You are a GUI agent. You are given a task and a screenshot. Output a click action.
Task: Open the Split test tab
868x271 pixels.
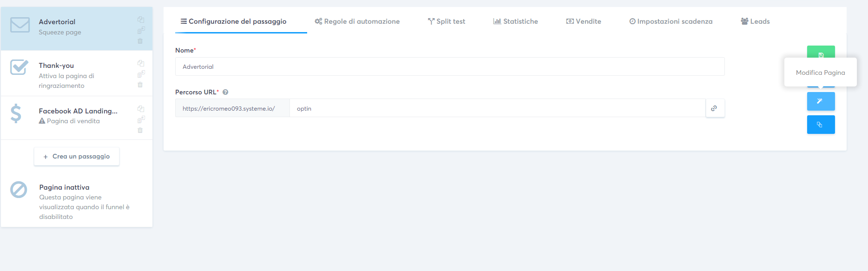446,21
